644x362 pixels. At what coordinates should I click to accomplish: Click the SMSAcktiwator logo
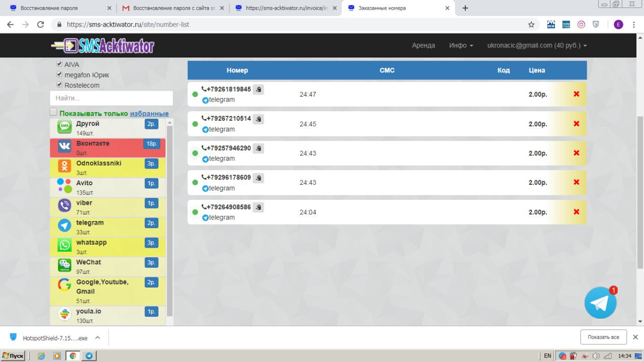[x=103, y=46]
